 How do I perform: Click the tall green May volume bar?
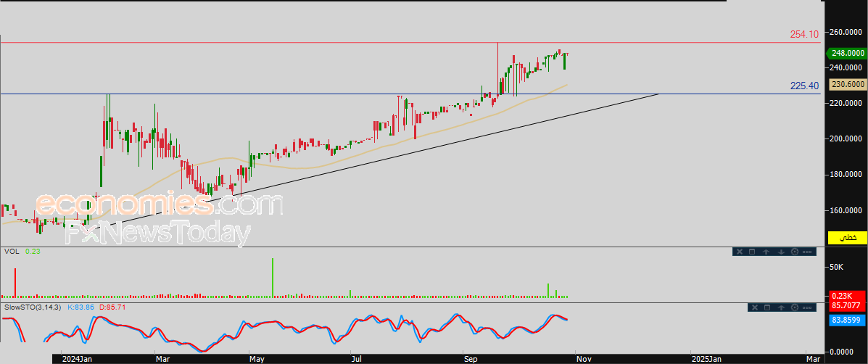pyautogui.click(x=273, y=278)
